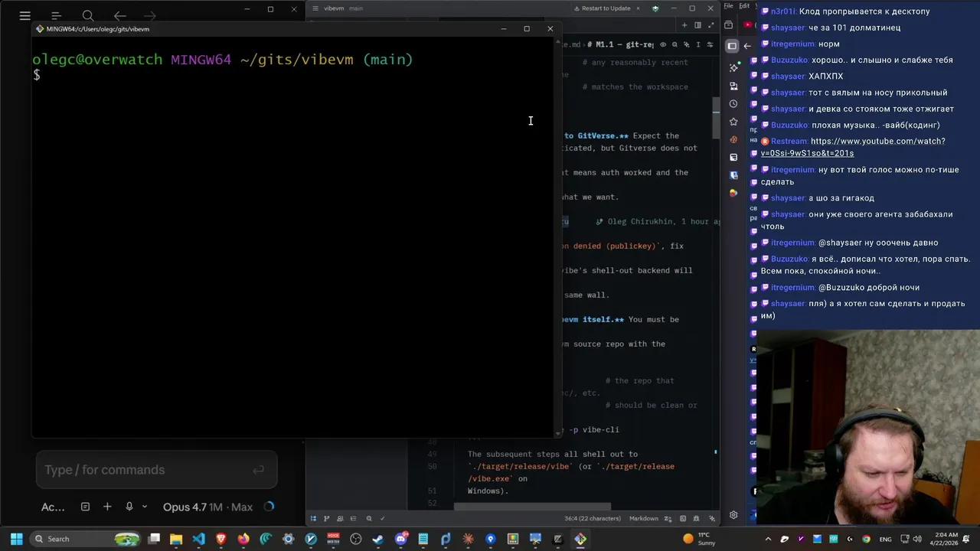Screen dimensions: 980x551
Task: Click the magnifier icon in editor status bar
Action: point(369,518)
